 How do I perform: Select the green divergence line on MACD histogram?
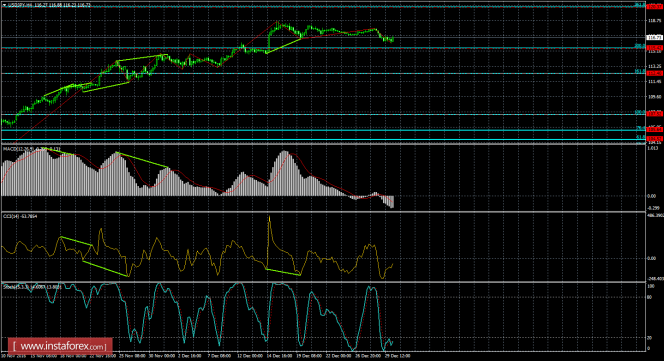[142, 160]
